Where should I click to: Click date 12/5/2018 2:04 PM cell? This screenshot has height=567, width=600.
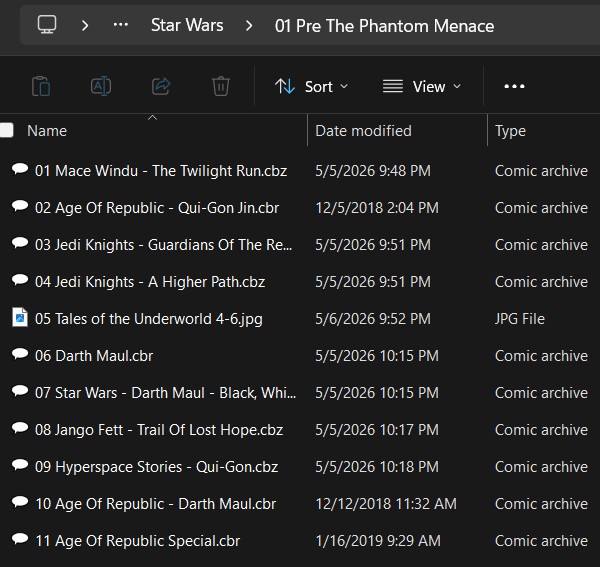[x=377, y=208]
